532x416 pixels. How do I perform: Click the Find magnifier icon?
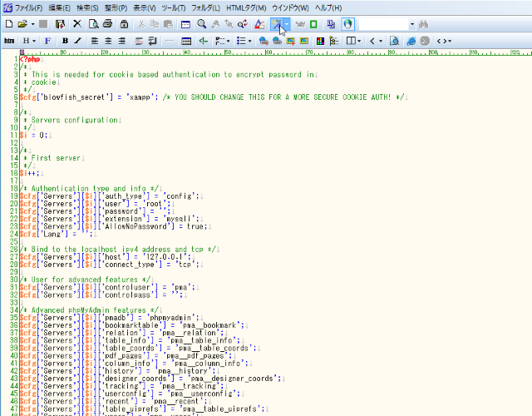pyautogui.click(x=201, y=24)
